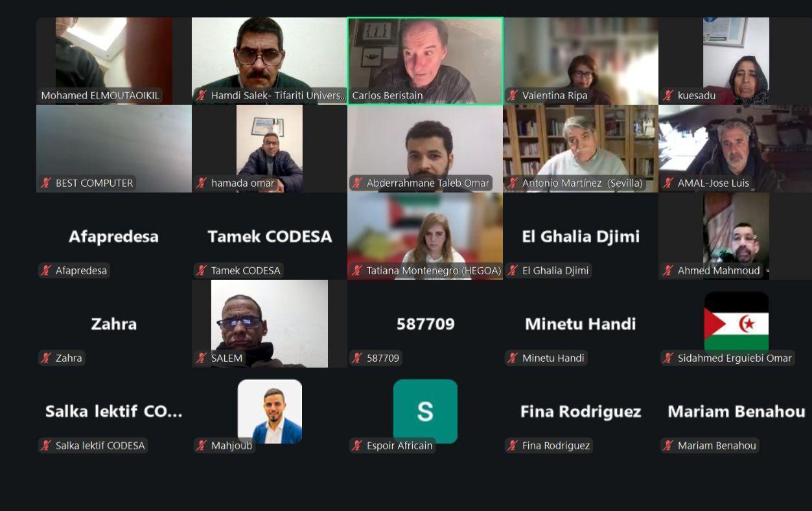
Task: Select Antonio Martínez (Sevilla) video tile
Action: coord(581,149)
